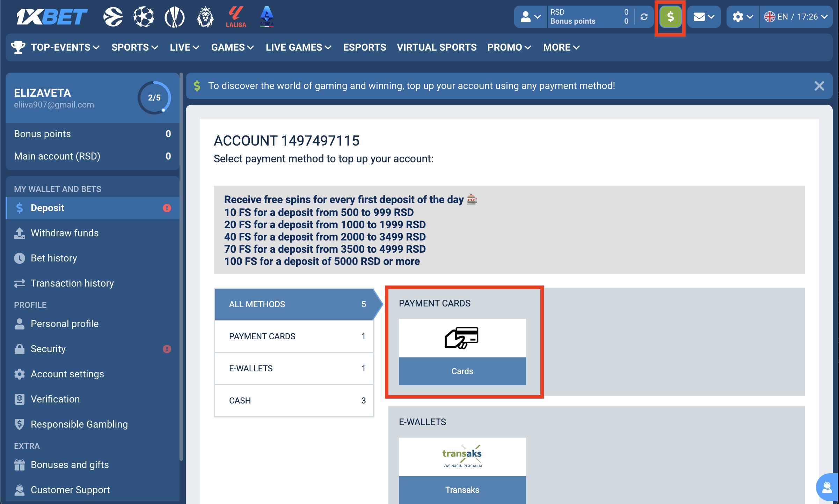The image size is (839, 504).
Task: Click the Serie A league icon
Action: 267,17
